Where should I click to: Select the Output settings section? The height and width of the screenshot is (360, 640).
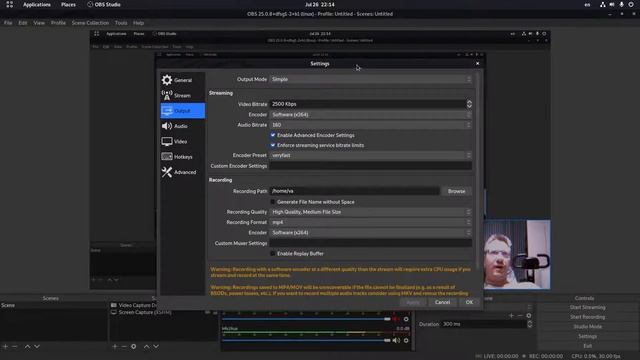182,111
